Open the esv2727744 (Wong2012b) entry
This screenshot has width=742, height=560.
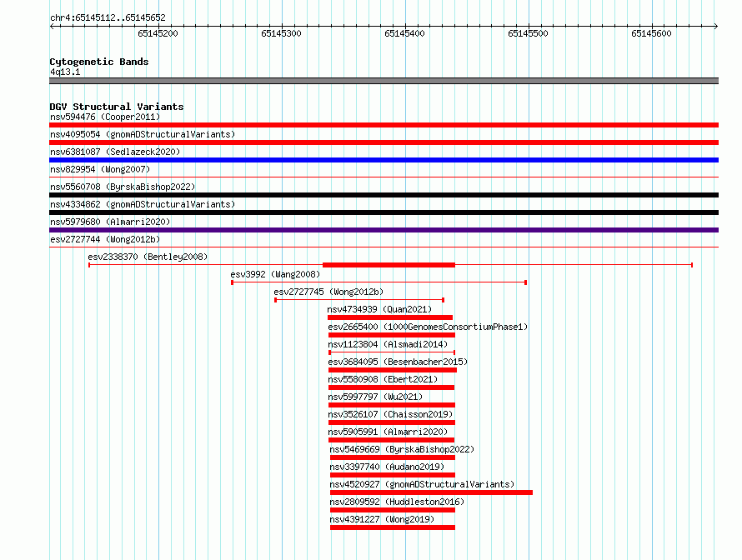click(x=105, y=239)
